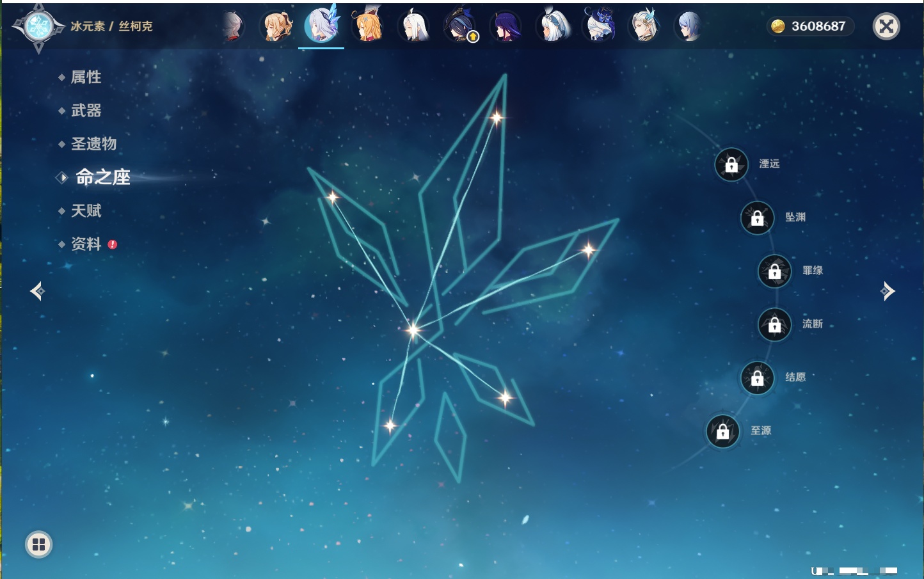924x579 pixels.
Task: Click the Cryo element emblem icon
Action: pos(38,26)
